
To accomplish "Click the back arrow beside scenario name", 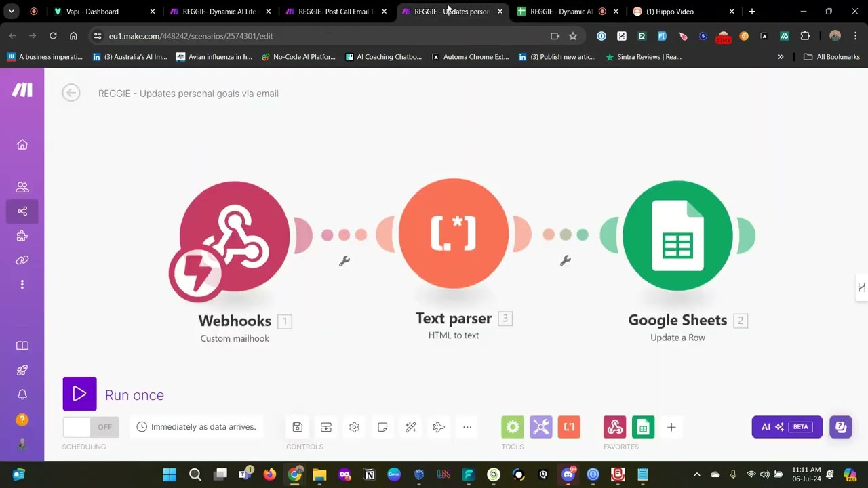I will click(71, 93).
